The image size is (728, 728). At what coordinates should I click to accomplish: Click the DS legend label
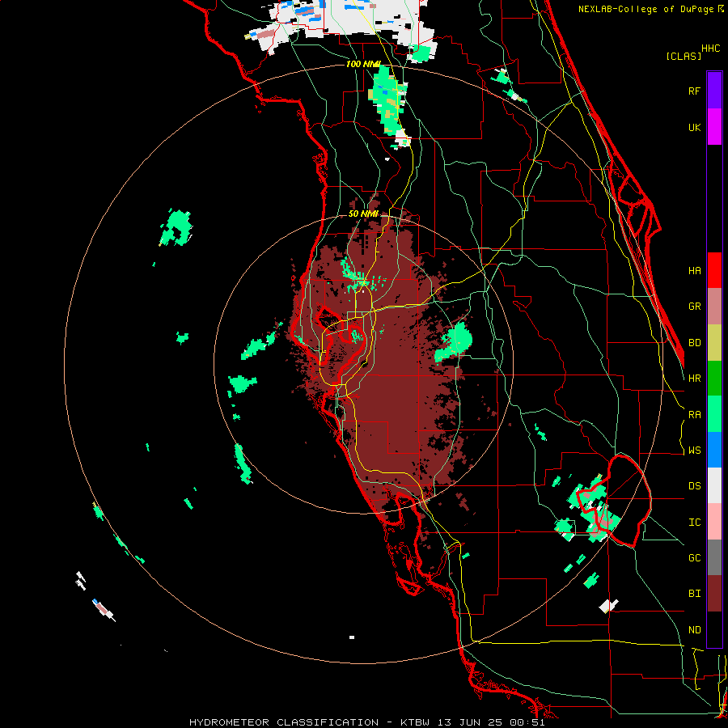[694, 486]
